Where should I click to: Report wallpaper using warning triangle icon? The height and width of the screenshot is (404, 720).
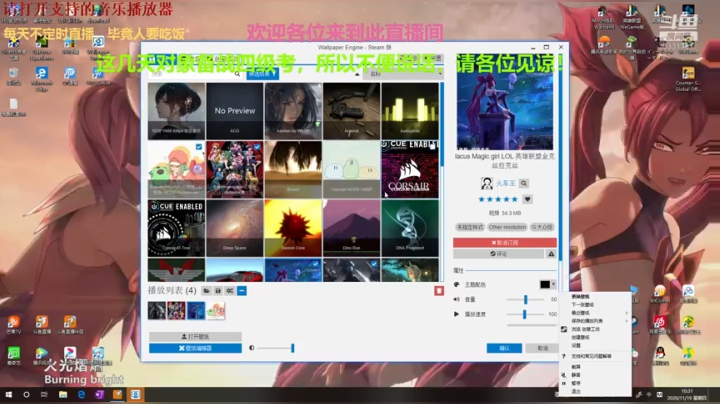551,254
